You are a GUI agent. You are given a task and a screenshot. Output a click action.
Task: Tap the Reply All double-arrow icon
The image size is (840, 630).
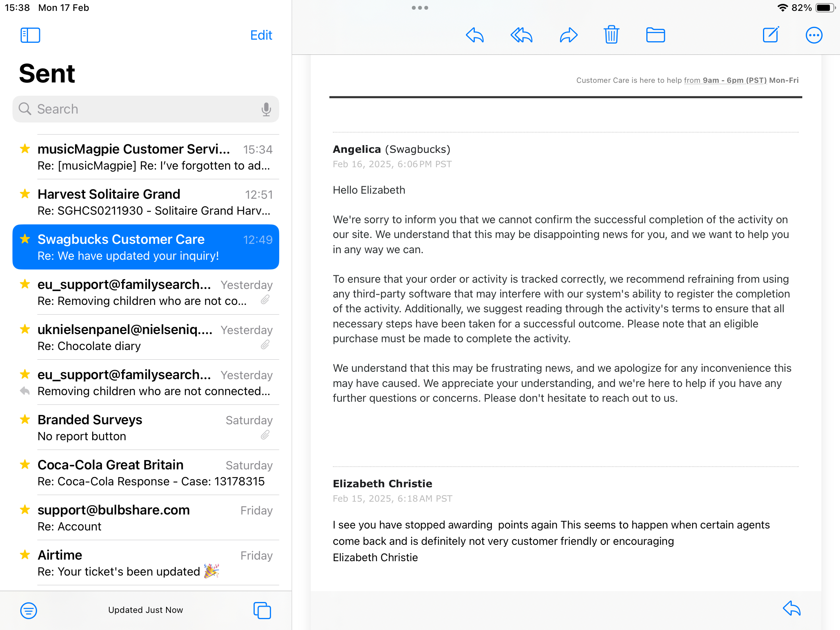(x=521, y=35)
